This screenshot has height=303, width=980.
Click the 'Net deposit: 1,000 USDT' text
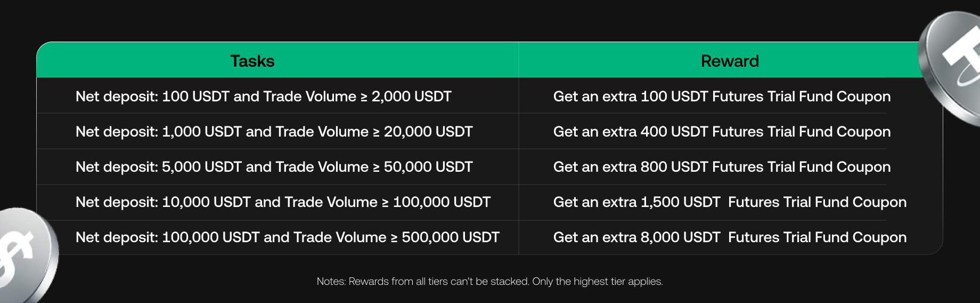click(159, 132)
